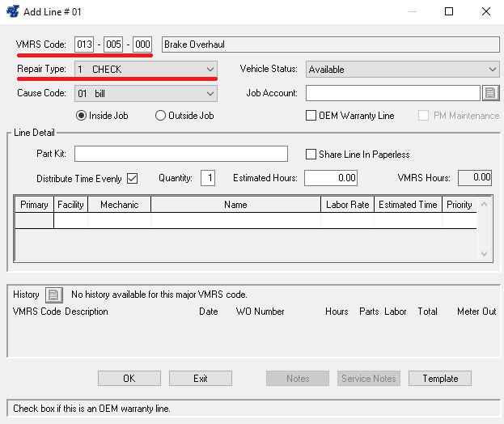
Task: Open the Cause Code dropdown
Action: pyautogui.click(x=210, y=93)
